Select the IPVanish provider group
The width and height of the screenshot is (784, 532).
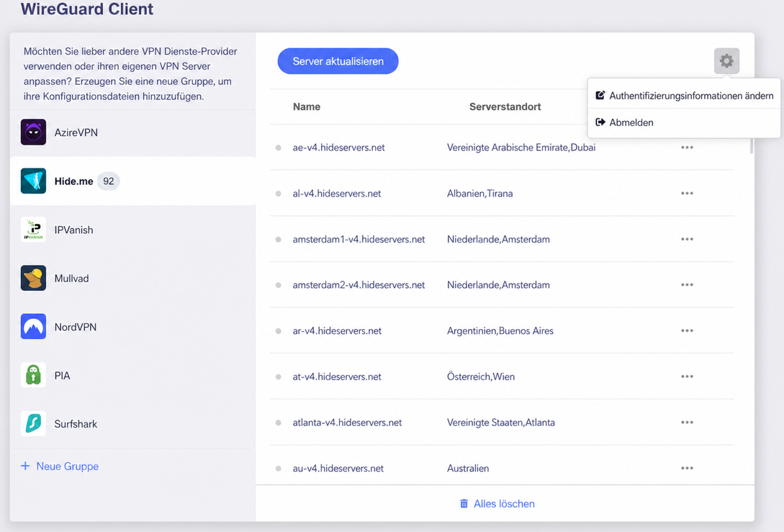132,230
